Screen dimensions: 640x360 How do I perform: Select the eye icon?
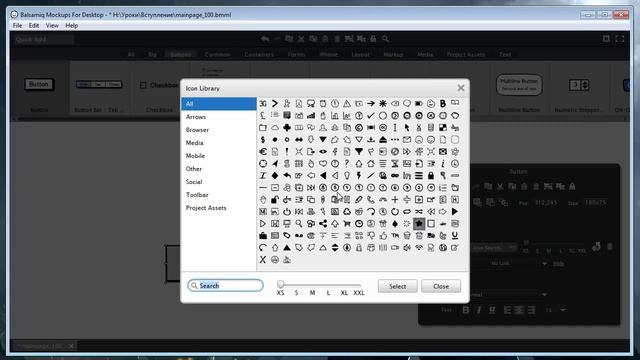pyautogui.click(x=323, y=152)
